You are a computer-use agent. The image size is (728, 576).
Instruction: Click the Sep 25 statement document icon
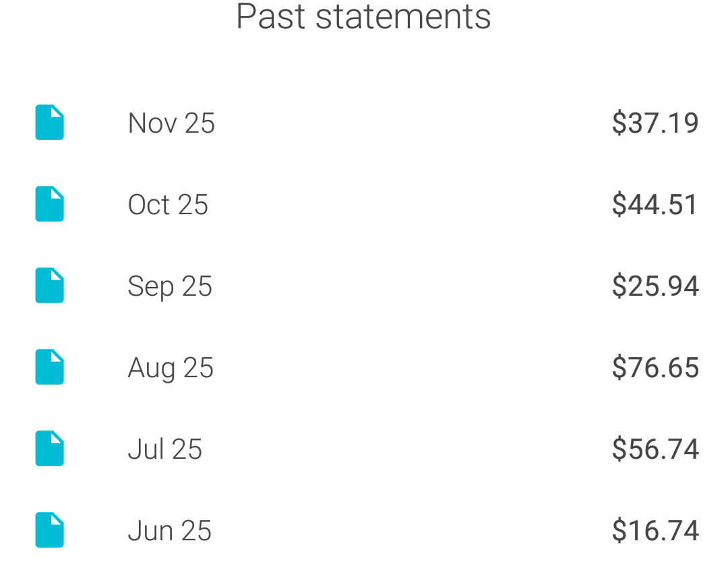coord(49,286)
